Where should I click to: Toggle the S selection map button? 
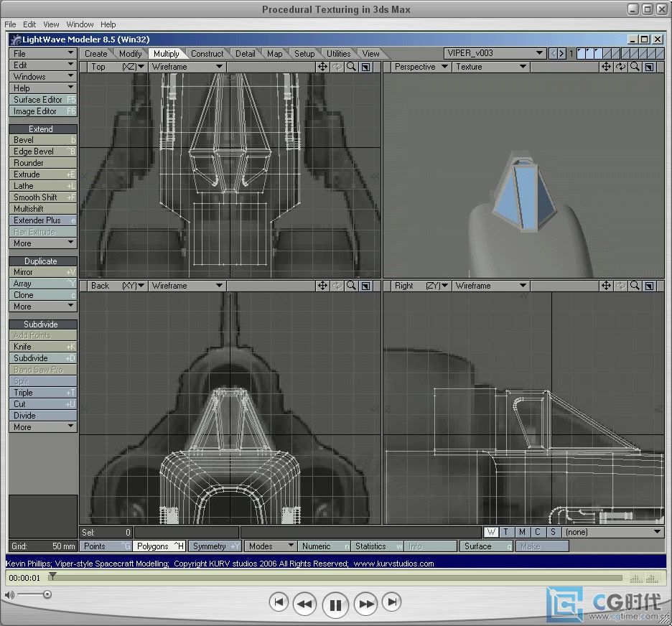pyautogui.click(x=553, y=532)
